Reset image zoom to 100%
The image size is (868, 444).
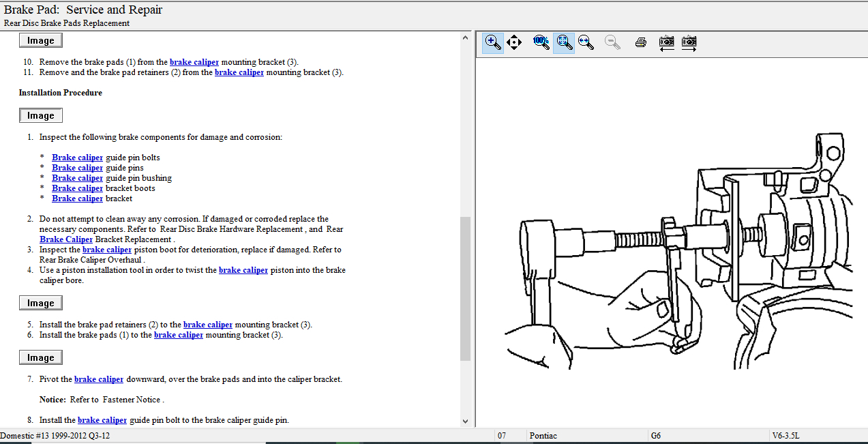(x=541, y=42)
